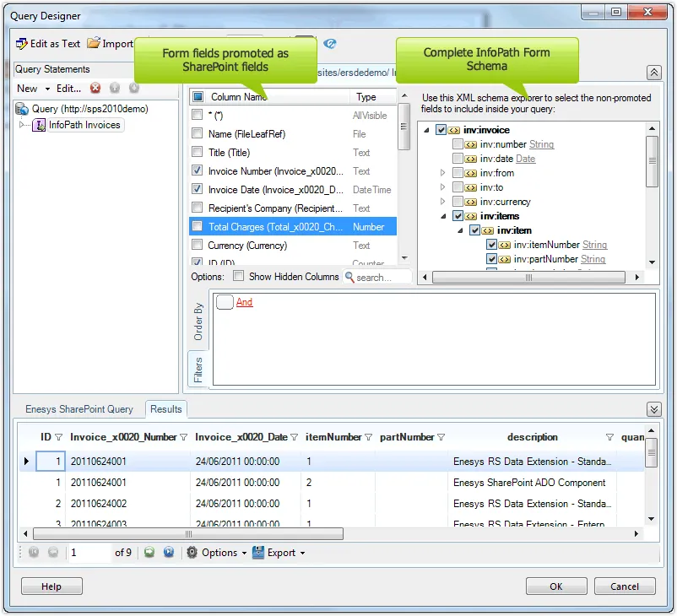Uncheck the Invoice Number column checkbox
677x616 pixels.
pyautogui.click(x=197, y=171)
